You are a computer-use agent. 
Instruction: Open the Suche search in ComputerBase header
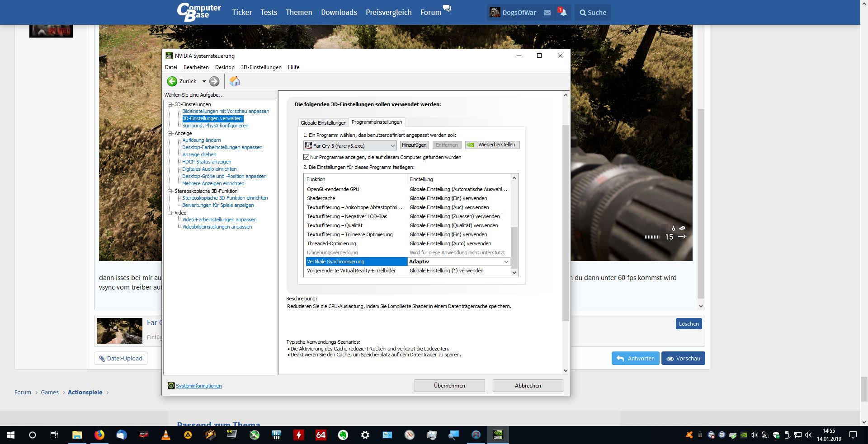click(x=593, y=13)
